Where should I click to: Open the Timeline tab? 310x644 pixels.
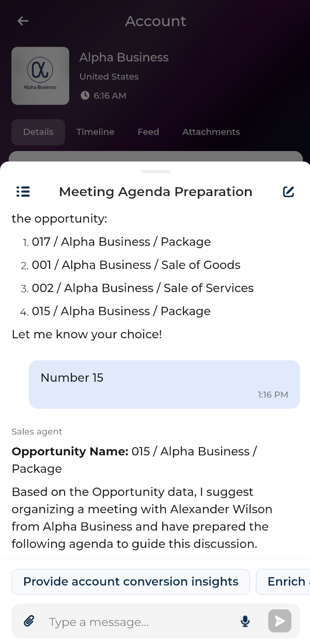95,132
